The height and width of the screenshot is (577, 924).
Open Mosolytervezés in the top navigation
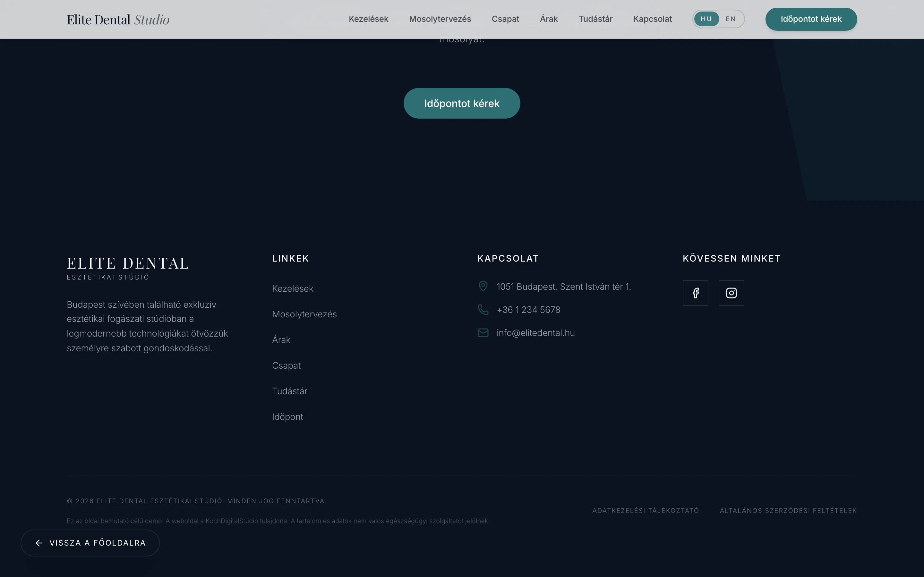pyautogui.click(x=440, y=19)
